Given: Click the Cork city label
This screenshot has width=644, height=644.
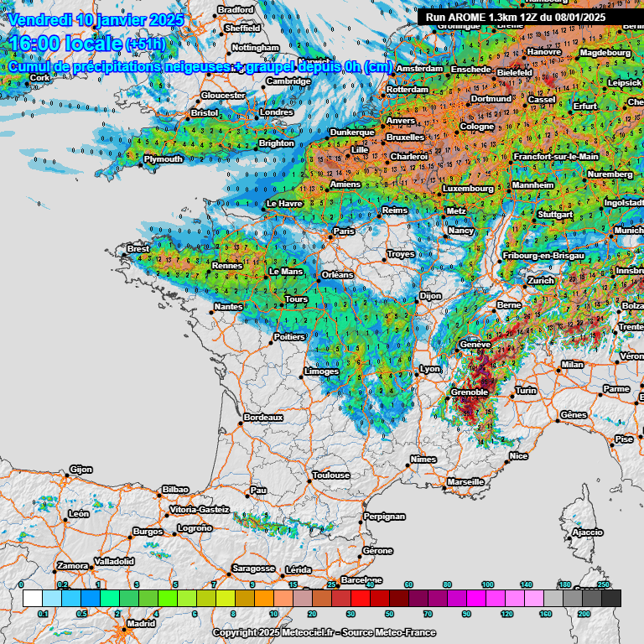Looking at the screenshot, I should [x=40, y=78].
